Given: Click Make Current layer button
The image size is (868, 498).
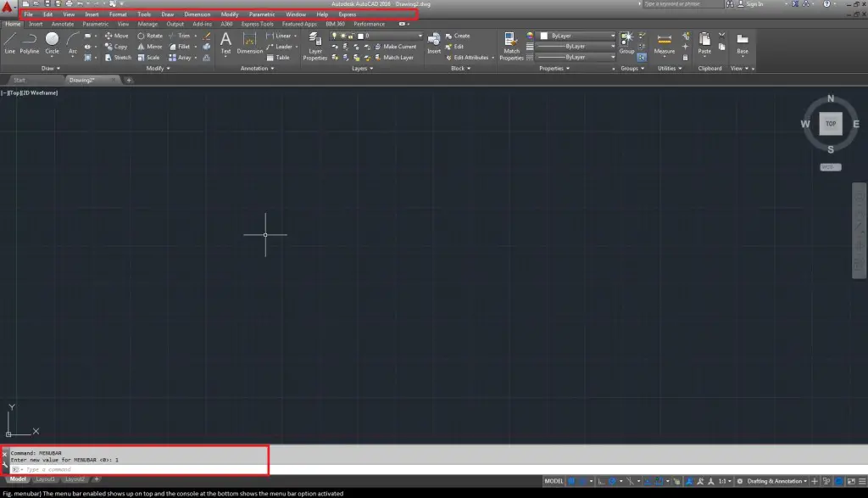Looking at the screenshot, I should 398,47.
